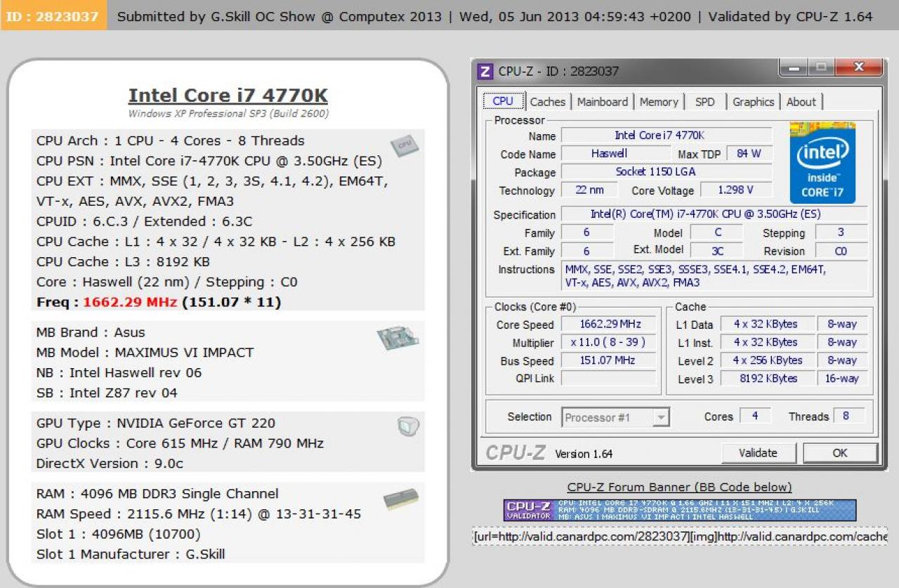Click the Technology value 22 nm
Image resolution: width=899 pixels, height=588 pixels.
pos(589,190)
